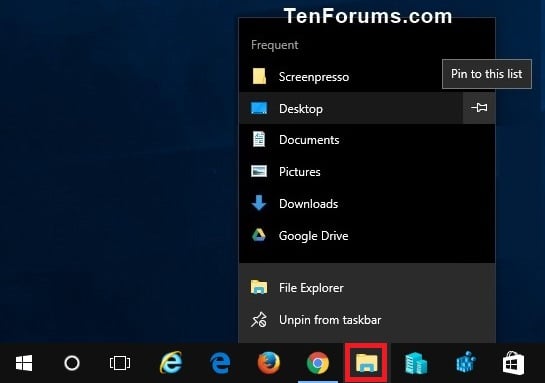Screen dimensions: 545x383
Task: Open the blue buildings app icon
Action: (416, 363)
